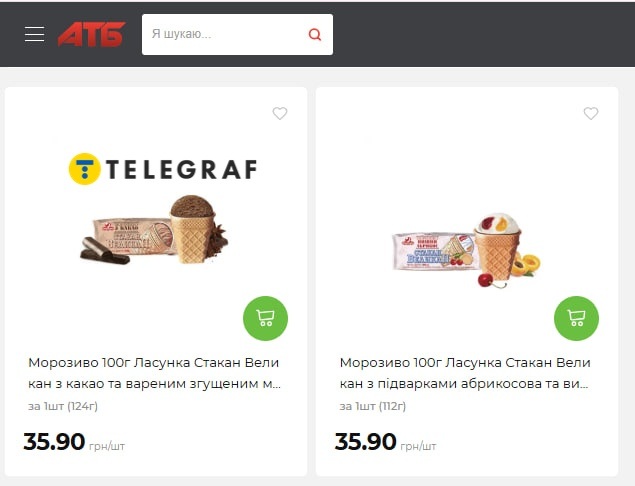The image size is (635, 486).
Task: Favorite the apricot ice cream with heart icon
Action: pyautogui.click(x=591, y=113)
